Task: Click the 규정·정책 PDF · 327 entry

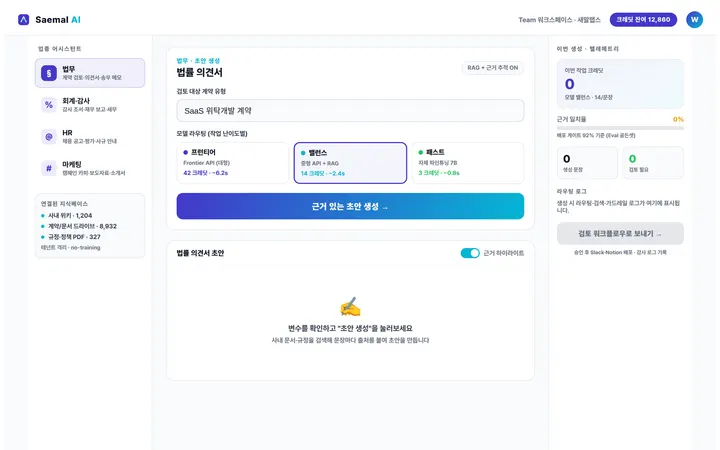Action: click(71, 236)
